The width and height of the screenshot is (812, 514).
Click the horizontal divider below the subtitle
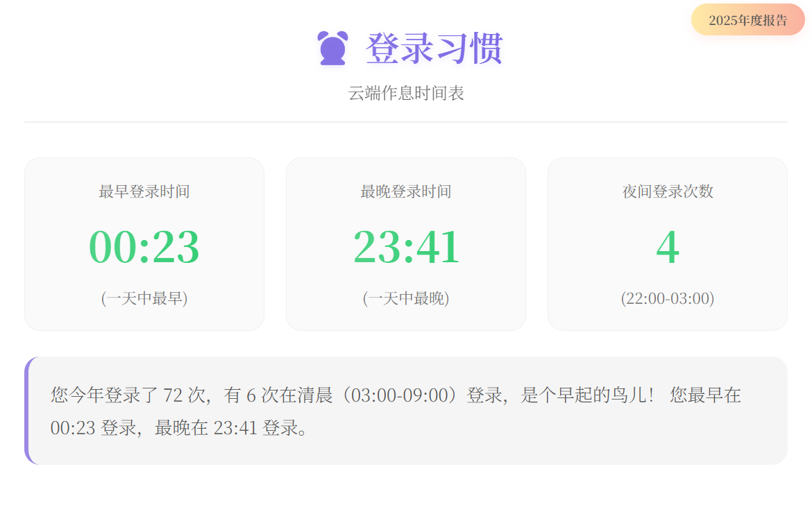(x=406, y=122)
